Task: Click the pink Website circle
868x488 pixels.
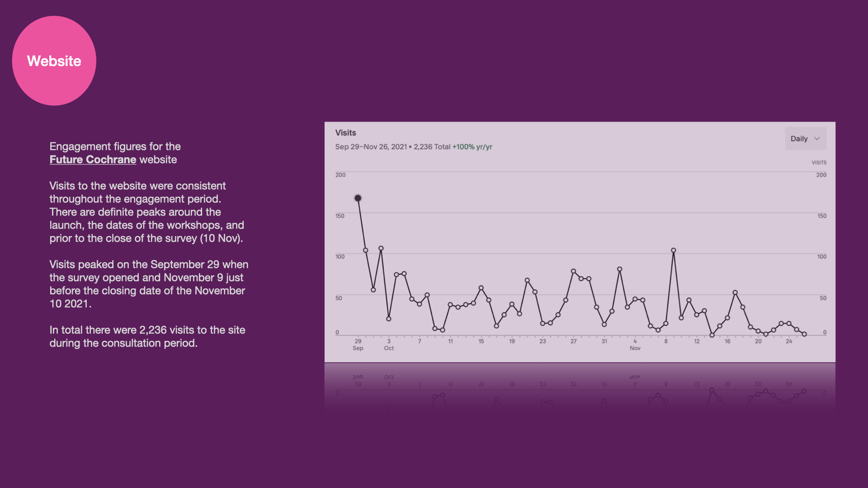Action: click(x=54, y=61)
